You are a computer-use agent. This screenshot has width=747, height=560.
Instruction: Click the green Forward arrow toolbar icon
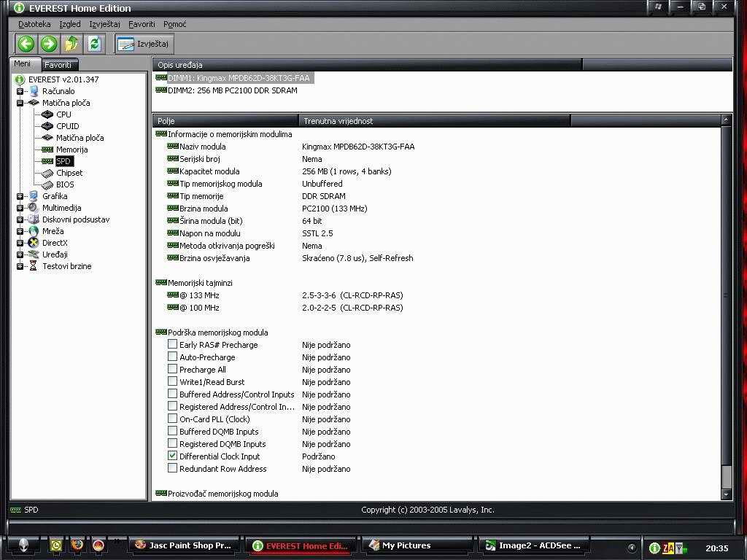click(49, 44)
